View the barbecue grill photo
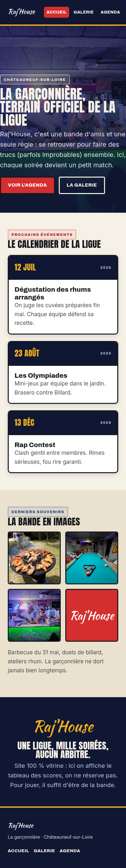Screen dimensions: 126x868 (x=34, y=558)
